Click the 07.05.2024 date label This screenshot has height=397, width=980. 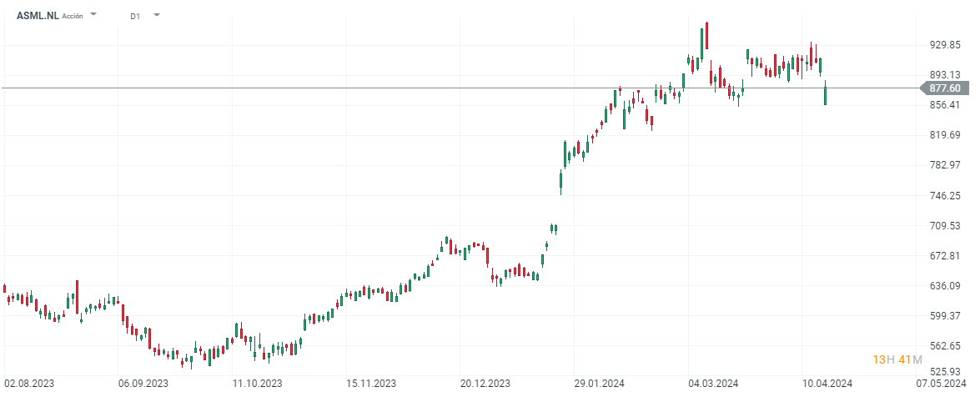(940, 384)
